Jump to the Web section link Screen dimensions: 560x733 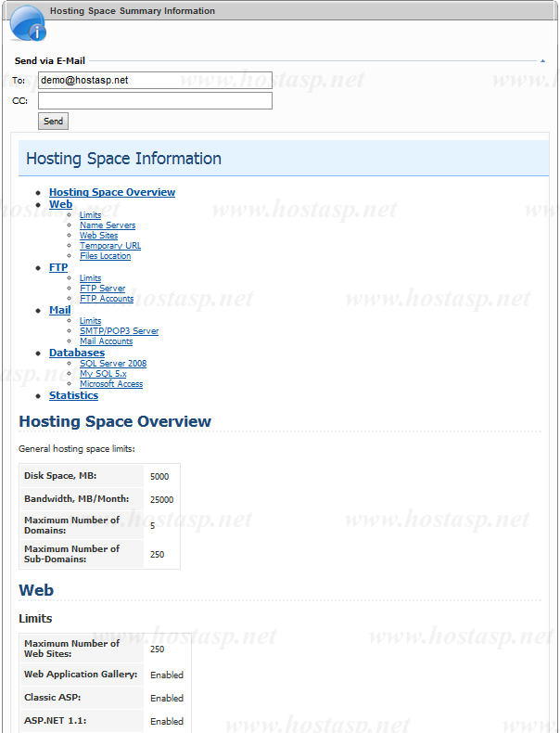point(60,204)
